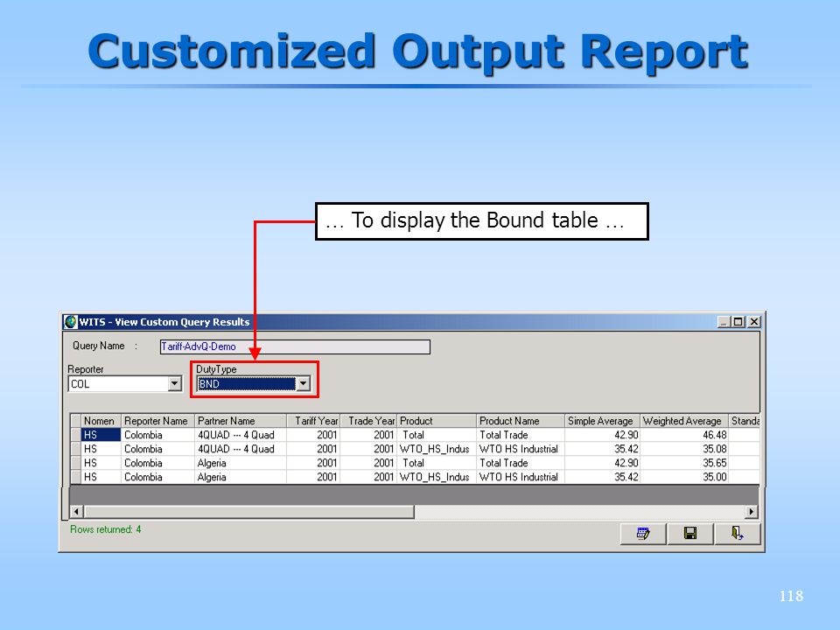The width and height of the screenshot is (840, 630).
Task: Minimize the WITS query results window
Action: (724, 322)
